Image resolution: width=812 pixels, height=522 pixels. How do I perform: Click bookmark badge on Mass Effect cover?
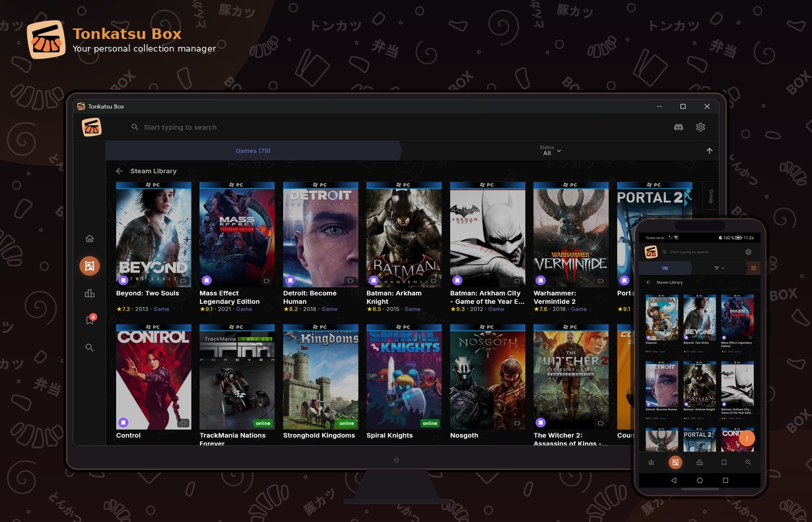[x=207, y=280]
